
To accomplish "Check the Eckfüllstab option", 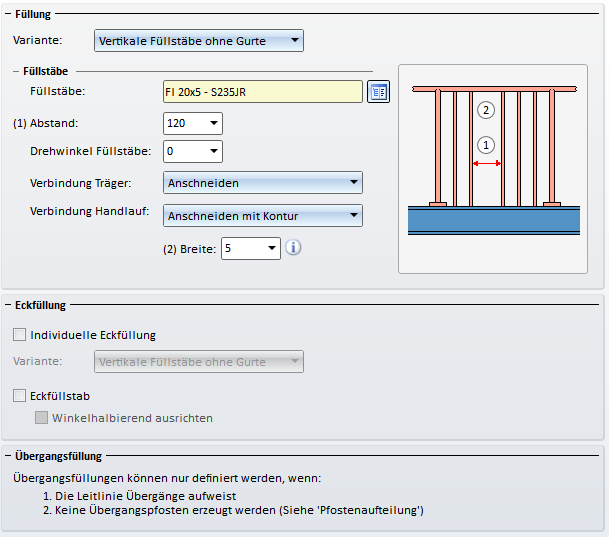I will coord(19,396).
